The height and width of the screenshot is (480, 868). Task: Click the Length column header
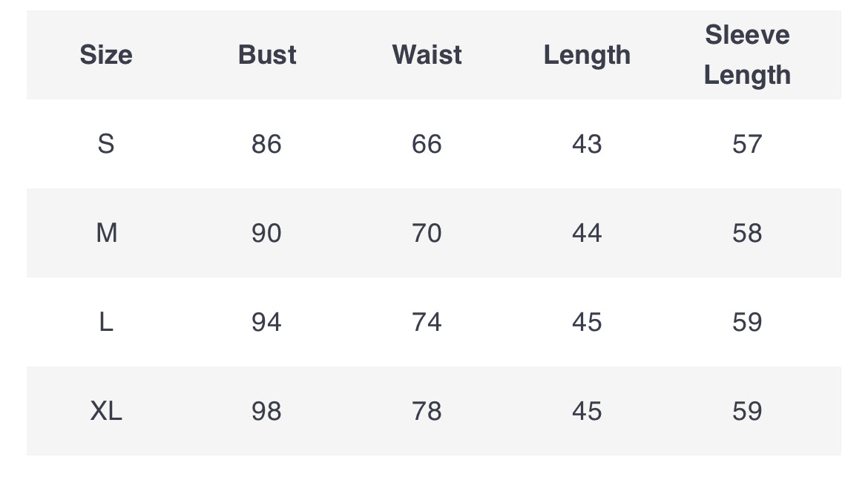(x=587, y=56)
